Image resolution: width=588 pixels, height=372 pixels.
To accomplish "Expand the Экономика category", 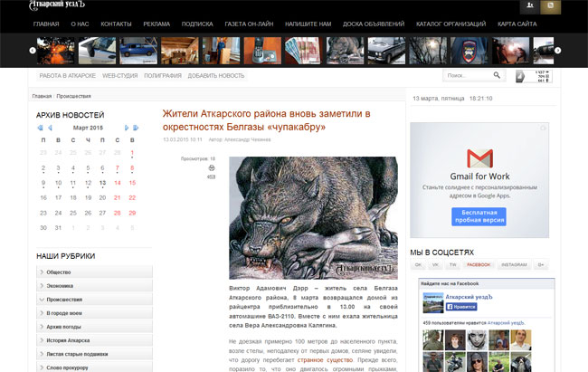I will [94, 285].
